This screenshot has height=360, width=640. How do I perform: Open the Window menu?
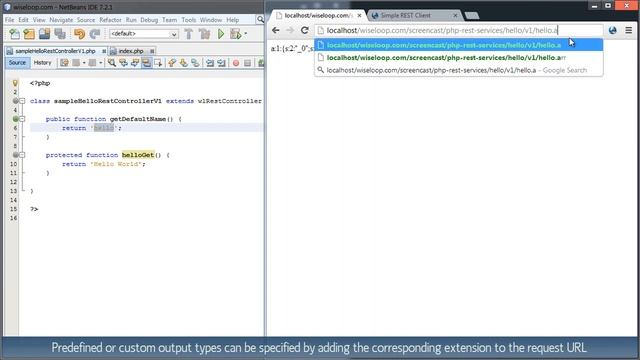(211, 20)
